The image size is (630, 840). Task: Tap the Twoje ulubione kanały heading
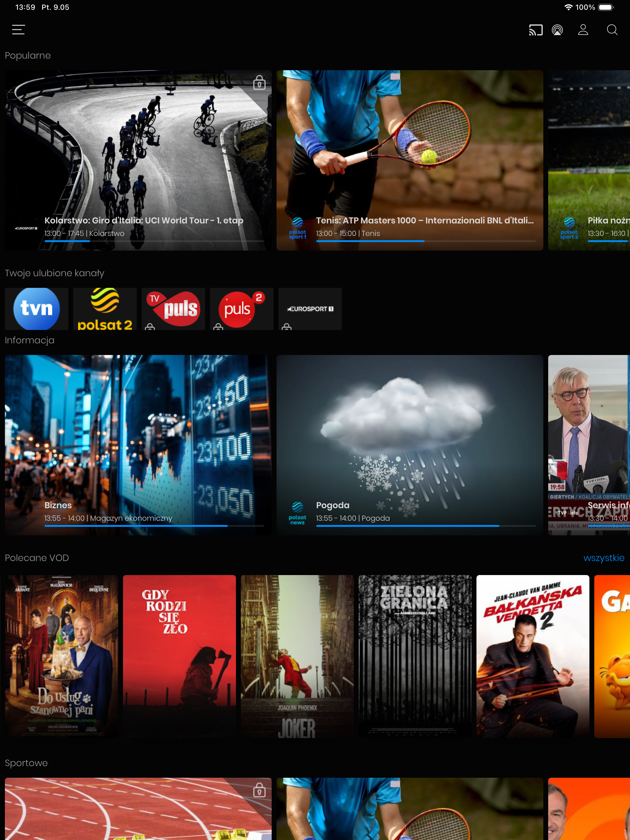[54, 273]
